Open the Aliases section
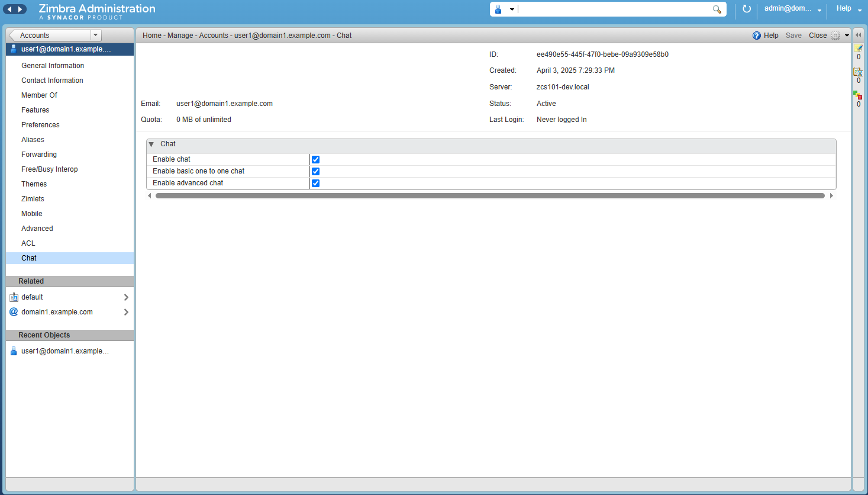868x495 pixels. click(33, 140)
